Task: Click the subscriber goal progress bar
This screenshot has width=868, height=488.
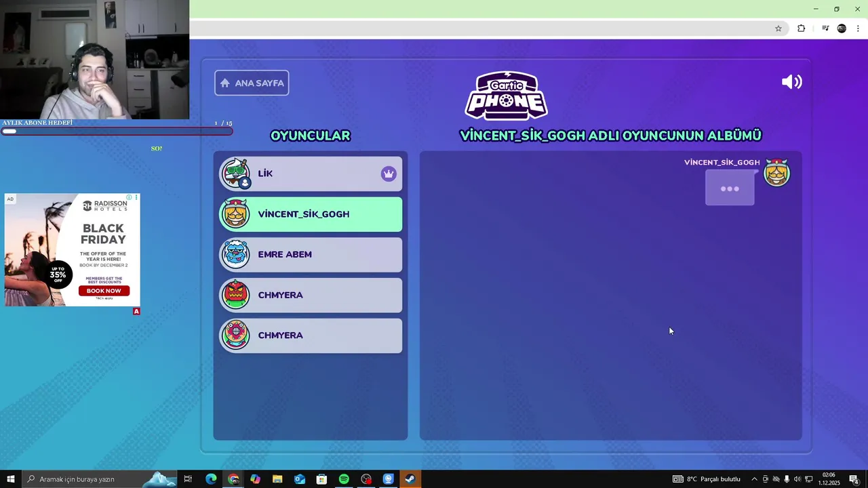Action: point(117,131)
